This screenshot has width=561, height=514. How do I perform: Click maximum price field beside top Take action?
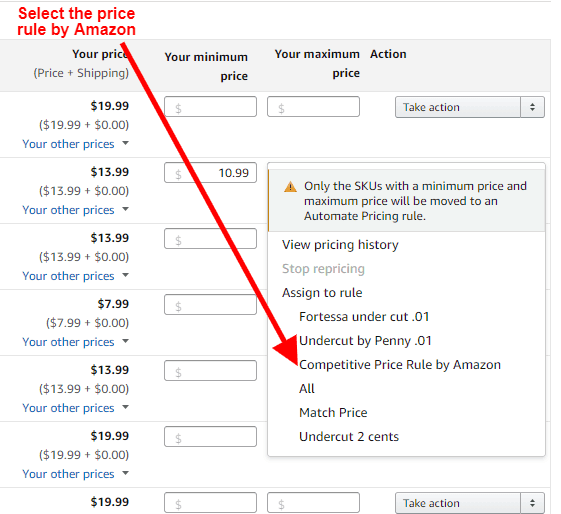(313, 107)
